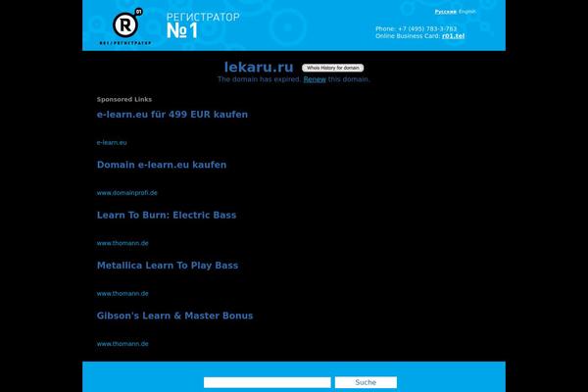588x392 pixels.
Task: Click the www.domainprofi.de URL
Action: pos(127,193)
